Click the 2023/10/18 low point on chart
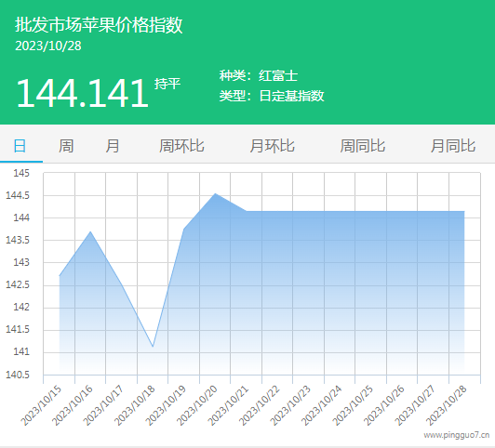 click(153, 347)
